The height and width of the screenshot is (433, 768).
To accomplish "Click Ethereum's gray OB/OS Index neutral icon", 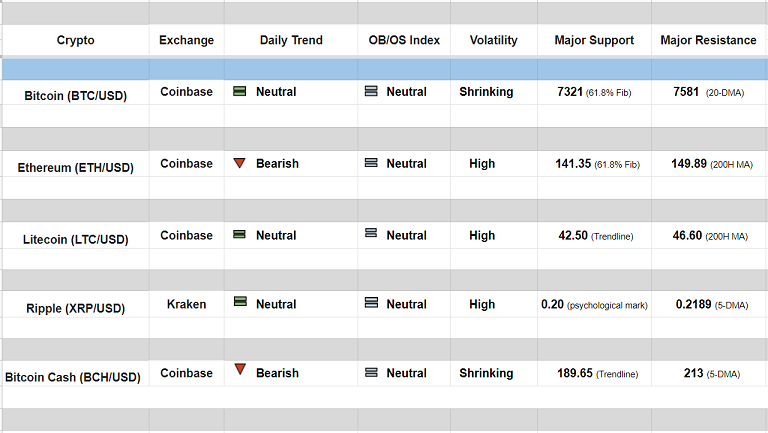I will pyautogui.click(x=371, y=163).
